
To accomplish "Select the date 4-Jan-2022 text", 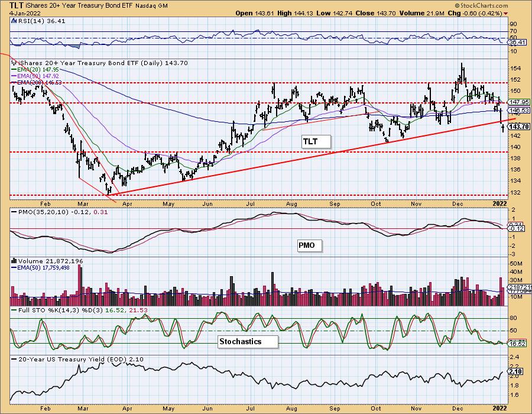I will [25, 13].
